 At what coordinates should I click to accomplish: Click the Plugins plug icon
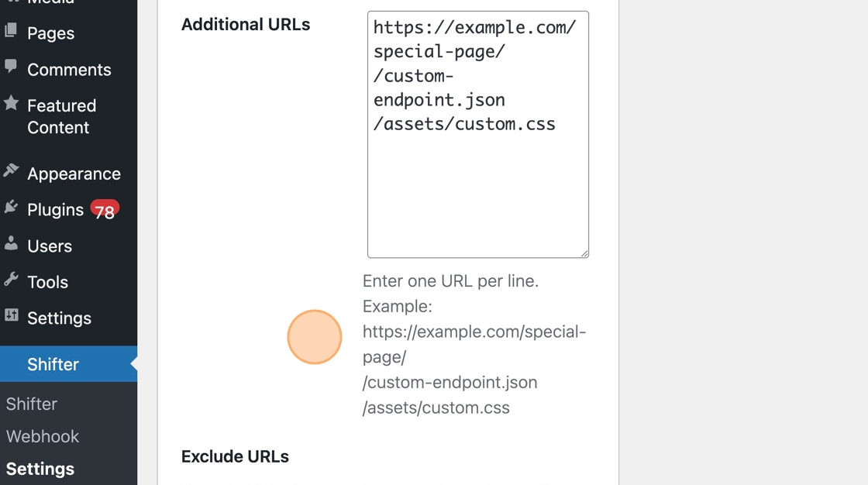11,207
